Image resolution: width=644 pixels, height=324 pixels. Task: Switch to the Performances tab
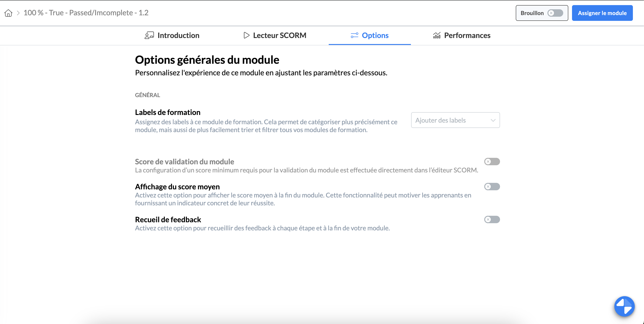click(x=467, y=35)
